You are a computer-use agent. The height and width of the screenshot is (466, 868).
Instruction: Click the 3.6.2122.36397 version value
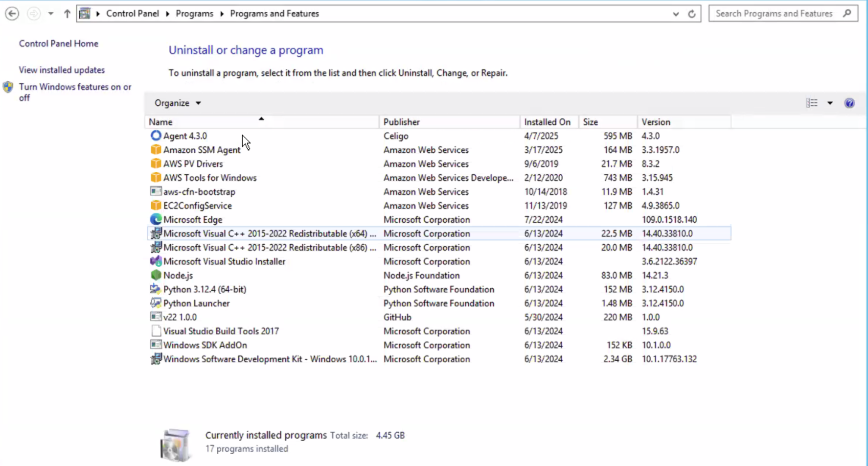[x=669, y=261]
